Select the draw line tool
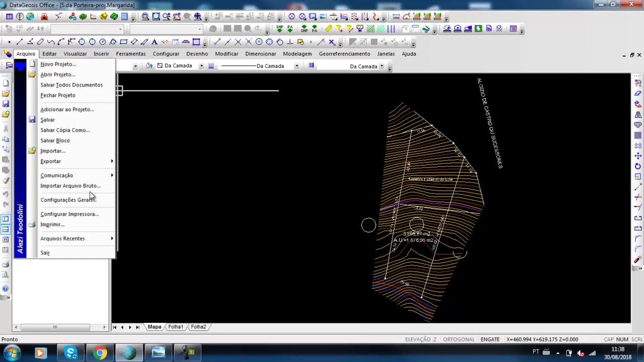Screen dimensions: 644x362 [20, 42]
